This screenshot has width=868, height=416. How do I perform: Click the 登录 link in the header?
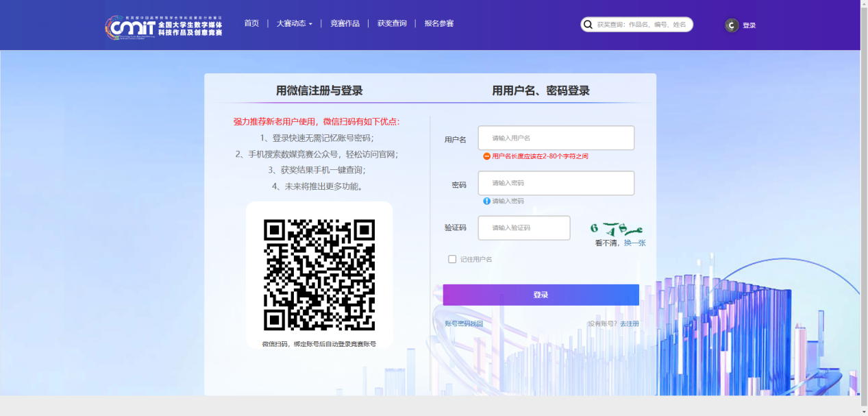(749, 25)
